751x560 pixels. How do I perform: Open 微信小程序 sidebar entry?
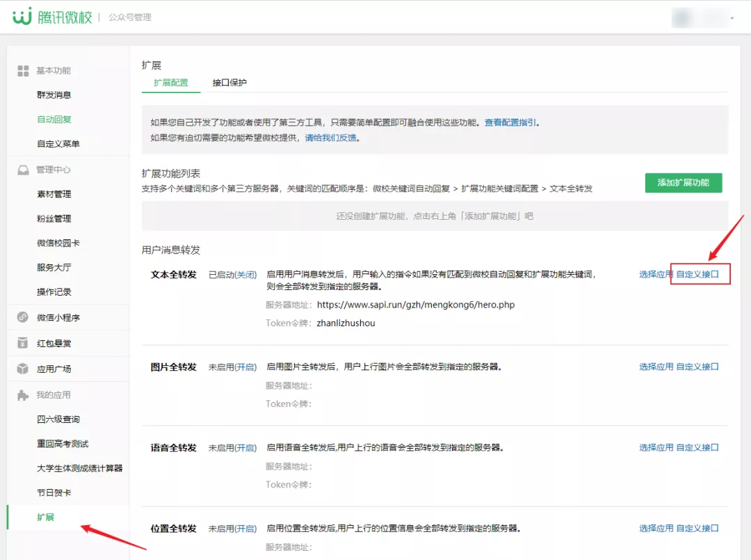click(58, 318)
